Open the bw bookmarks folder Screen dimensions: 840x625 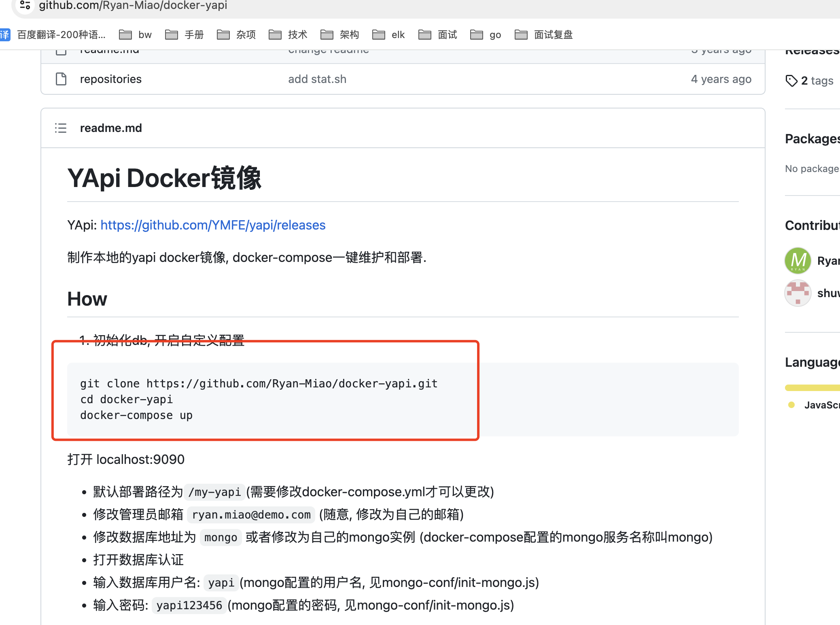tap(136, 35)
